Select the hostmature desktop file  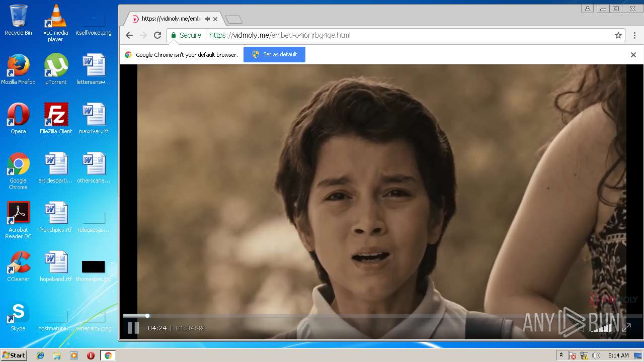click(55, 320)
